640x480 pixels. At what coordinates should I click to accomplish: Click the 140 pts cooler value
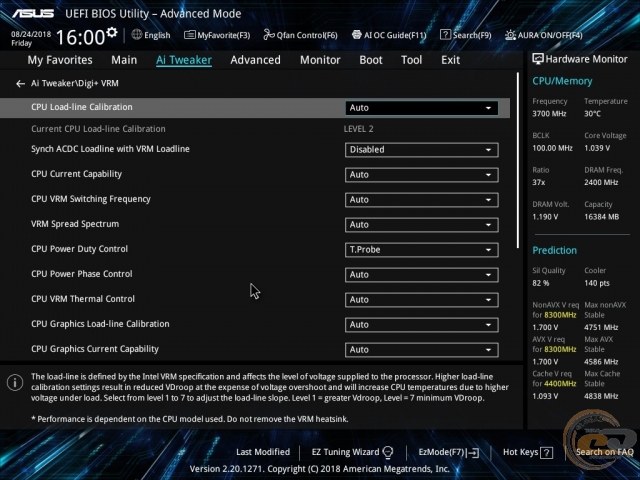click(597, 283)
